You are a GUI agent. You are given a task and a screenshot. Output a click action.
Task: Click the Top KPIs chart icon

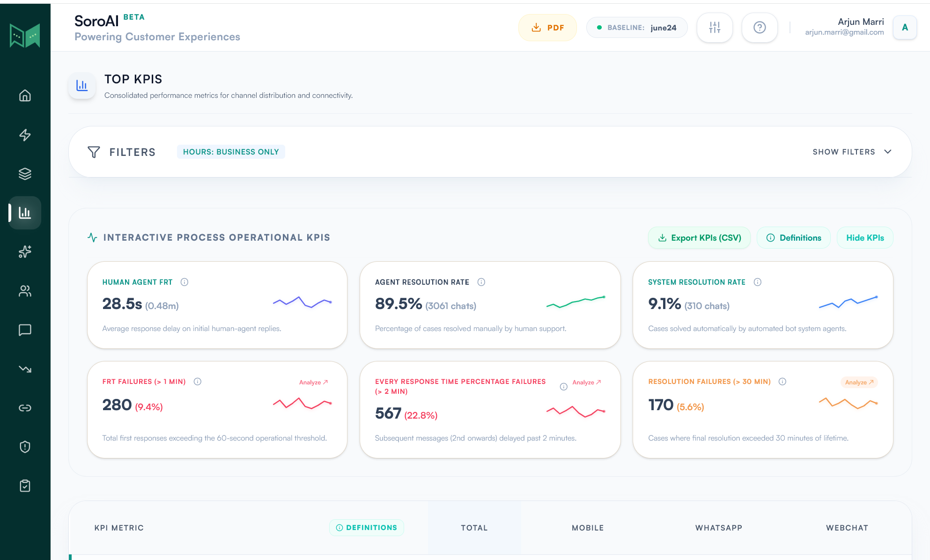[82, 86]
